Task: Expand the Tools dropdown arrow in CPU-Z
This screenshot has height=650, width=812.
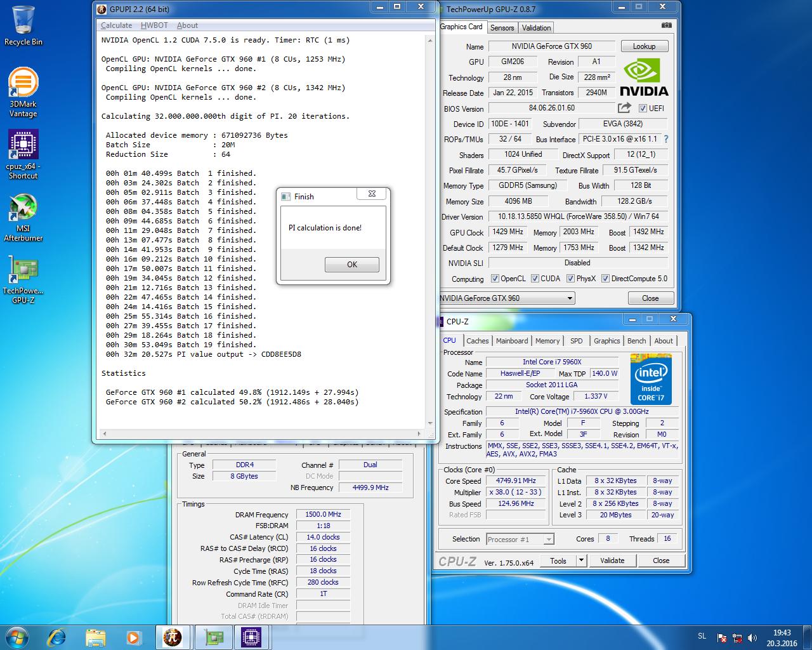Action: pos(581,560)
